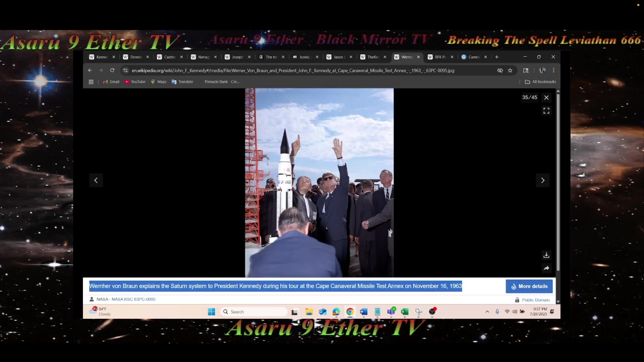Screen dimensions: 644x362
Task: Open the NASA KSC 63PC-0095 link
Action: 133,299
